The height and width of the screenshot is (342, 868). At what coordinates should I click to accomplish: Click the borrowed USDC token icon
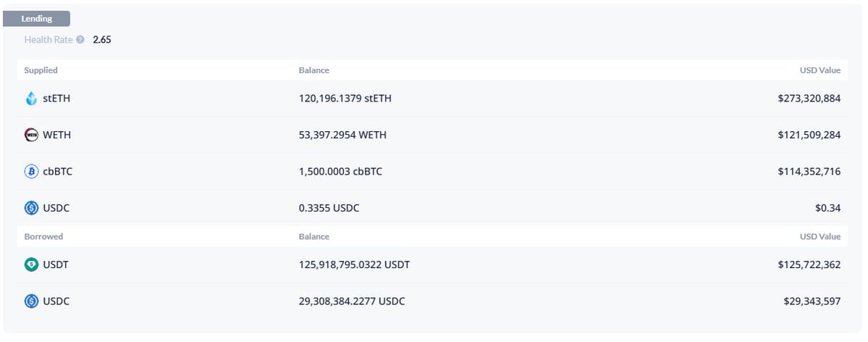(x=31, y=301)
